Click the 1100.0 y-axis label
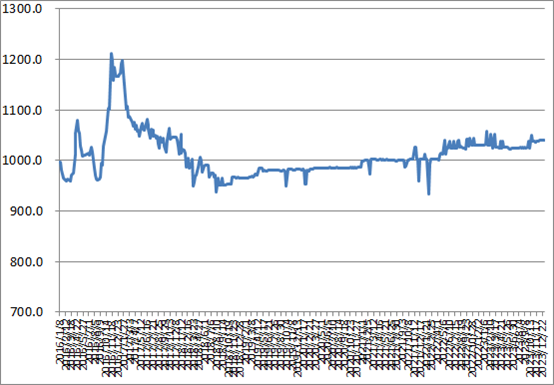Image resolution: width=554 pixels, height=385 pixels. (x=22, y=110)
